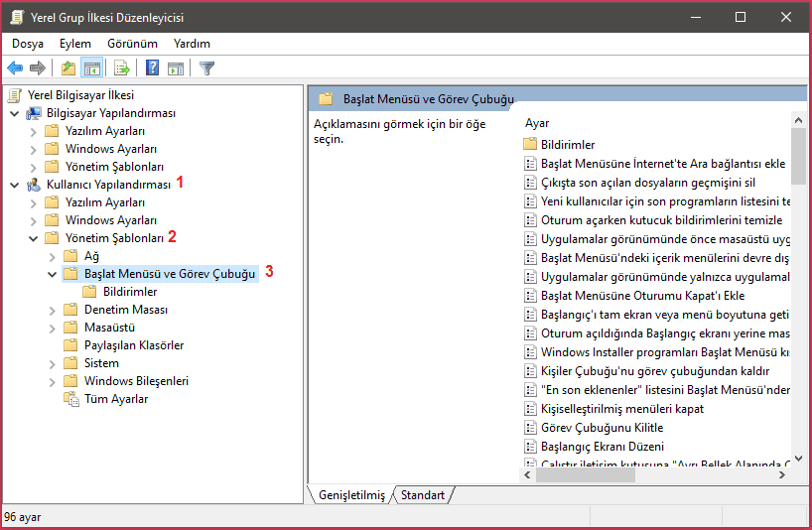Select 'Başlat Menüsüne İnternet'te Ara bağlantısı ekle'

click(663, 164)
